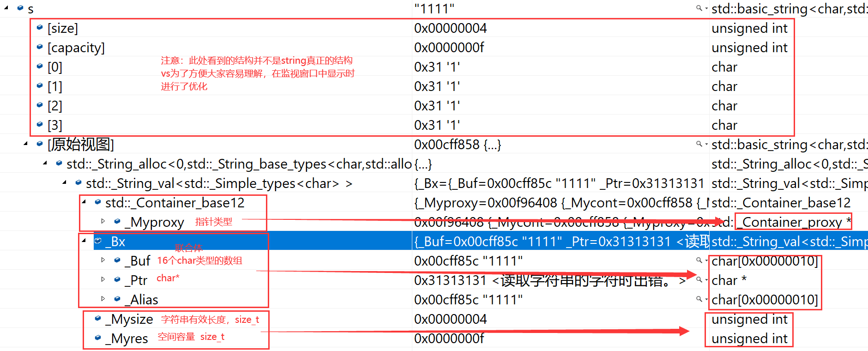Viewport: 868px width, 351px height.
Task: Collapse the std::_String_val node
Action: point(65,182)
